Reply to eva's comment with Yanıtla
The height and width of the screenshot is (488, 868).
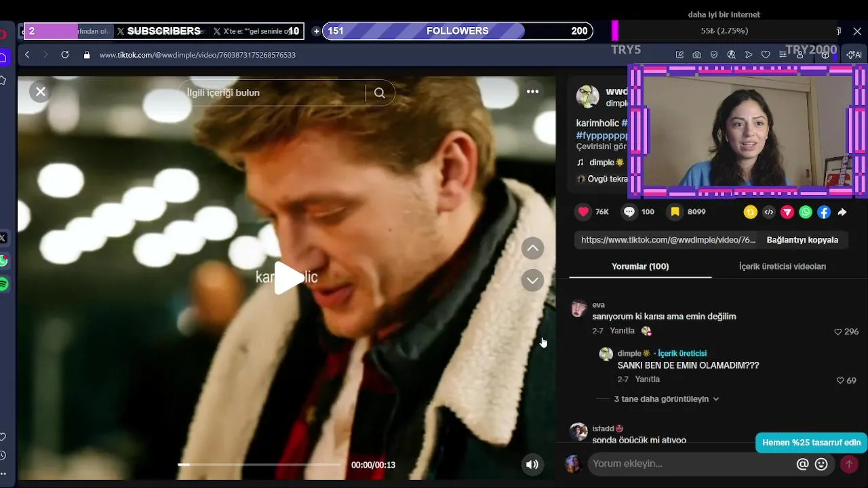tap(622, 331)
